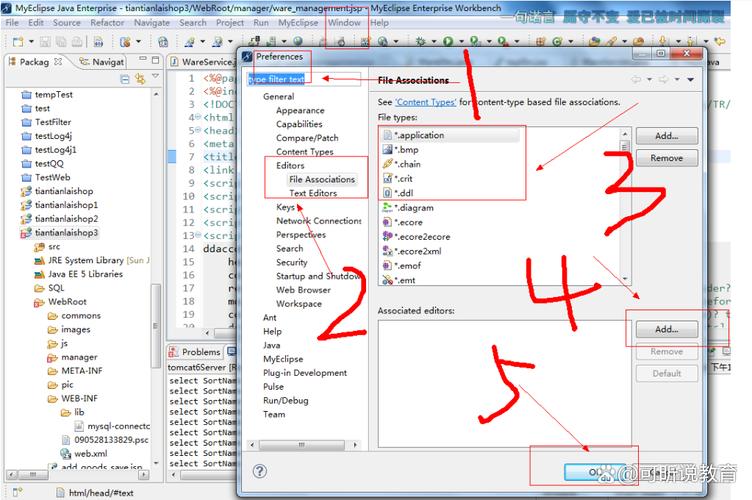Click the File types list vertical scrollbar
Screen dimensions: 752x500
[624, 206]
